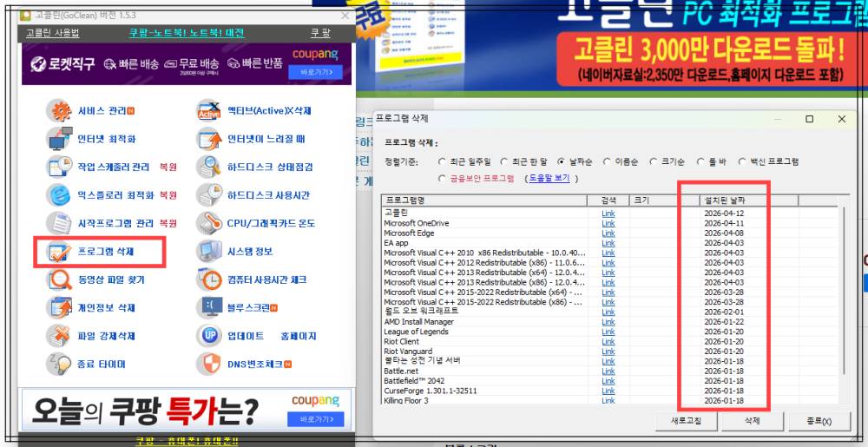Open 고클린 사용법 menu link
Image resolution: width=868 pixels, height=447 pixels.
53,33
